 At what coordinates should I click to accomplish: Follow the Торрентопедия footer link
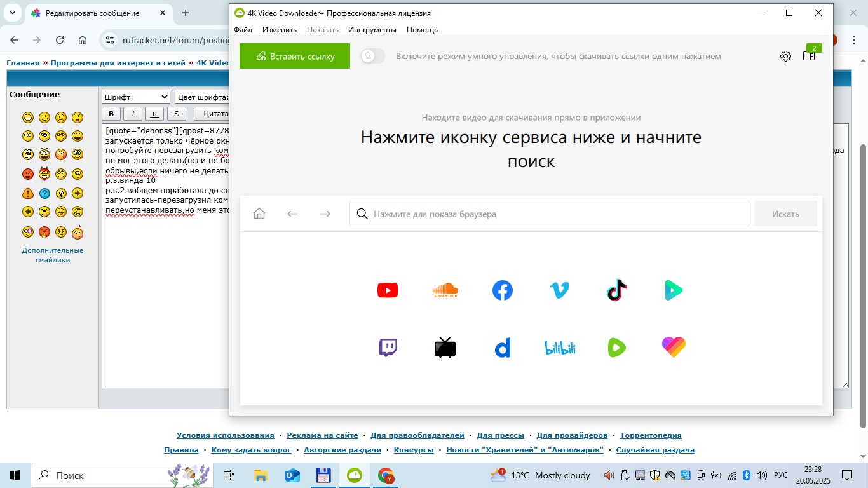click(x=651, y=435)
